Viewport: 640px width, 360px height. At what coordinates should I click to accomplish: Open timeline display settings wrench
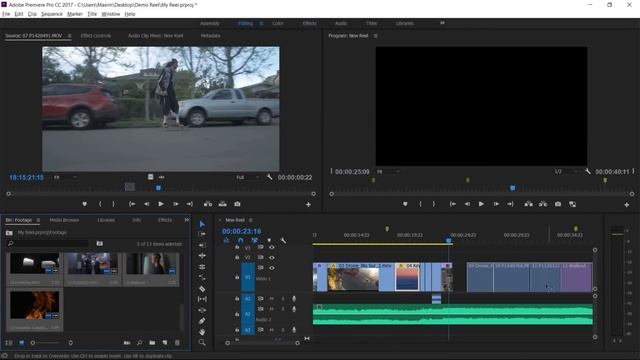283,240
